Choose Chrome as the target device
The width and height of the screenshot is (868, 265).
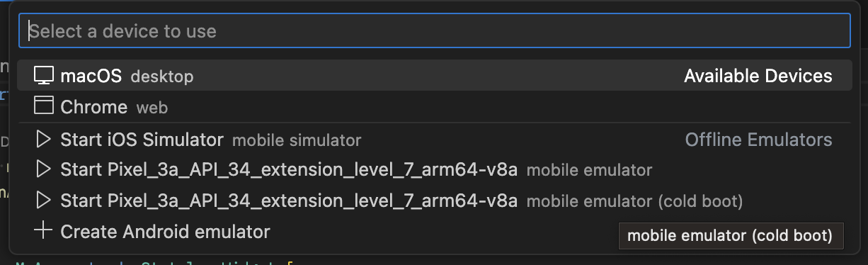click(x=434, y=107)
